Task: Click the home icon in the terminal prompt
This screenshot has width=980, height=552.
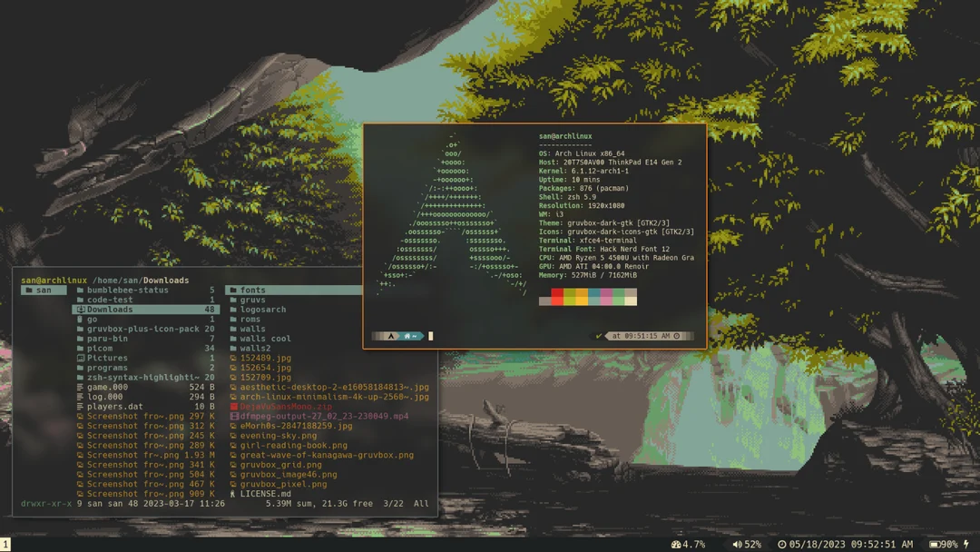Action: 407,335
